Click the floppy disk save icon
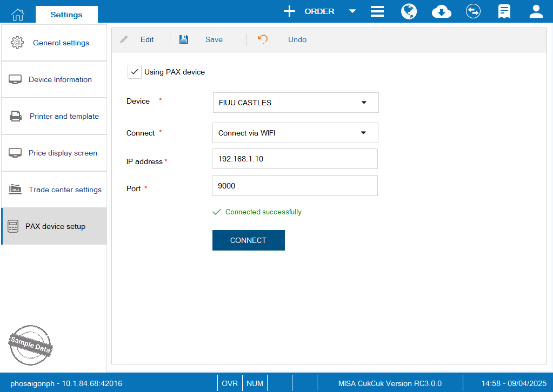 click(184, 39)
